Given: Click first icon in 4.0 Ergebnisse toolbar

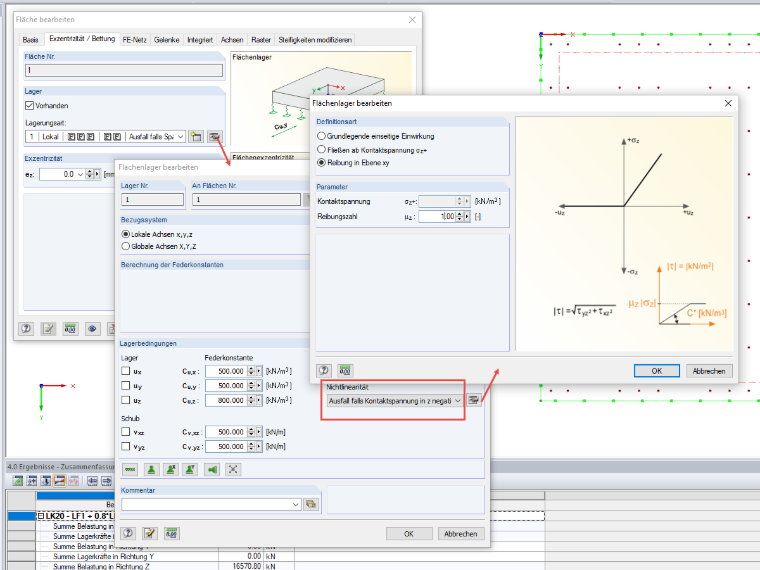Looking at the screenshot, I should point(18,481).
